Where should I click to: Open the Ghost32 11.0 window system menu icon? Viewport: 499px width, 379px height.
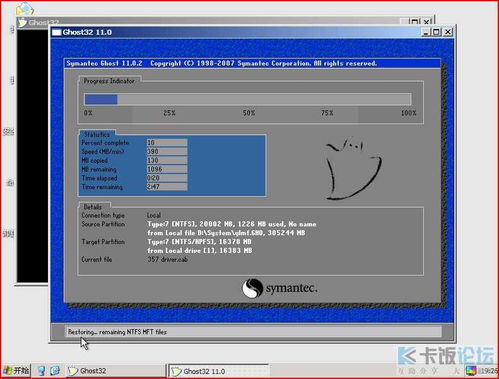click(x=57, y=32)
